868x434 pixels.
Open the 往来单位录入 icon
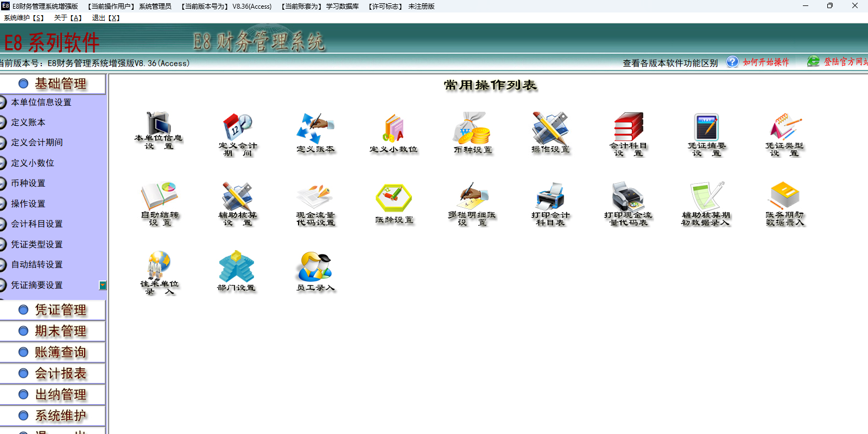[159, 265]
